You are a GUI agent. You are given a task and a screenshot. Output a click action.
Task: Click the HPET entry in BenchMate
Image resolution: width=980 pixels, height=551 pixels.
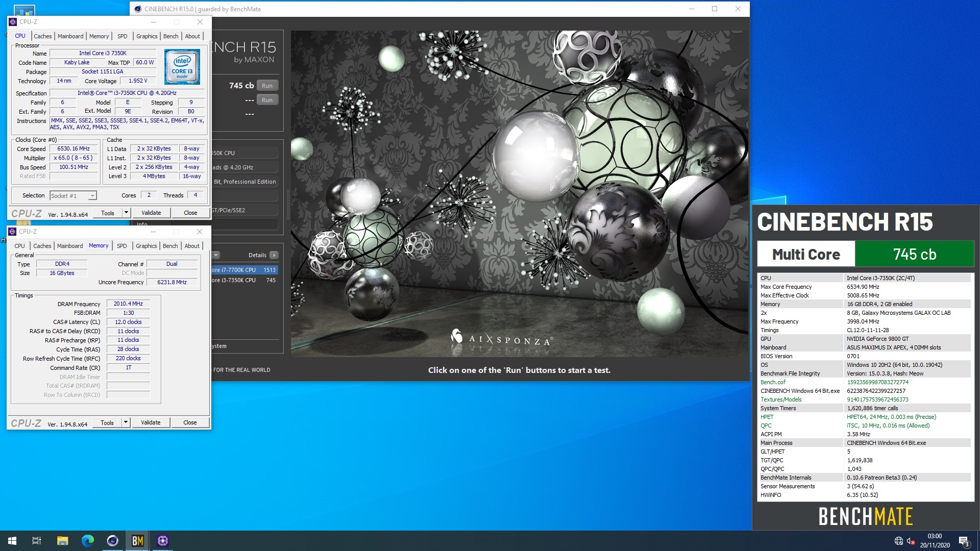pos(767,417)
